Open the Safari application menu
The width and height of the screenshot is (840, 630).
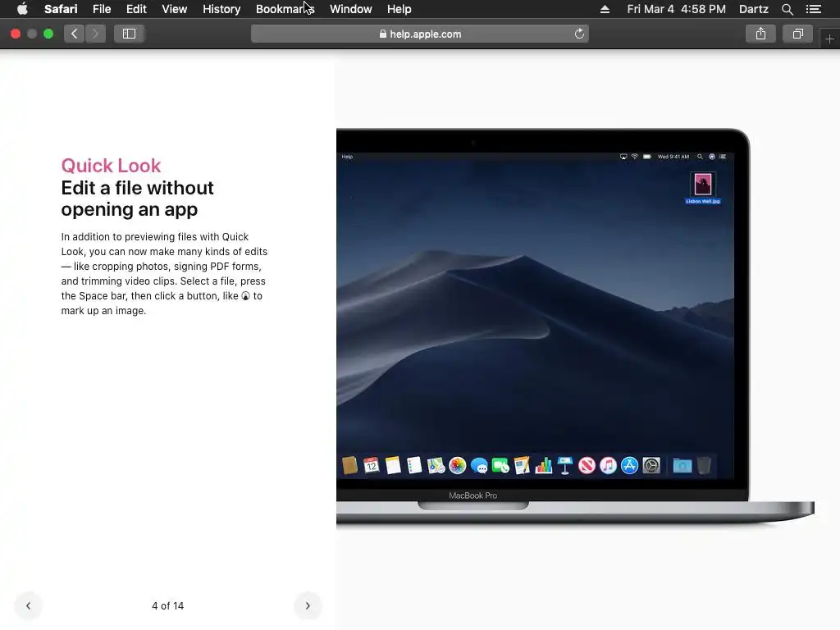61,9
